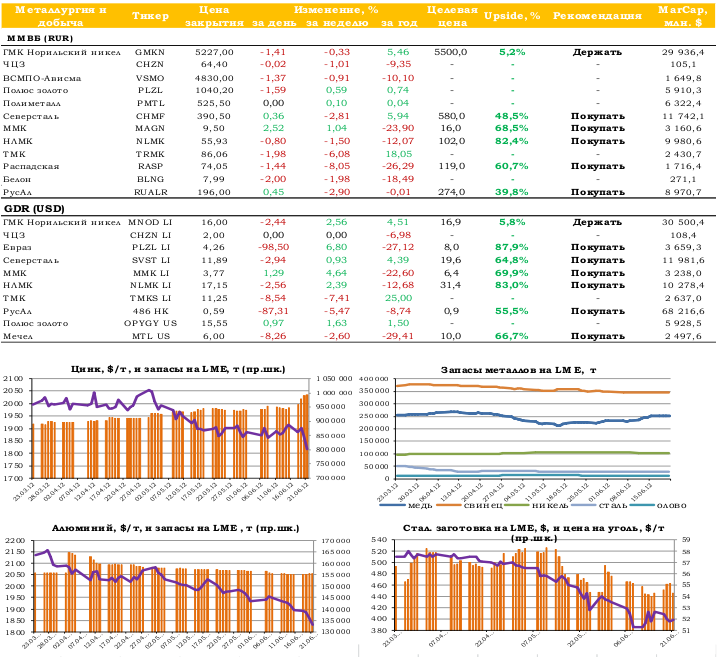Select the 'Тикер' column header
The height and width of the screenshot is (657, 717).
pos(150,16)
